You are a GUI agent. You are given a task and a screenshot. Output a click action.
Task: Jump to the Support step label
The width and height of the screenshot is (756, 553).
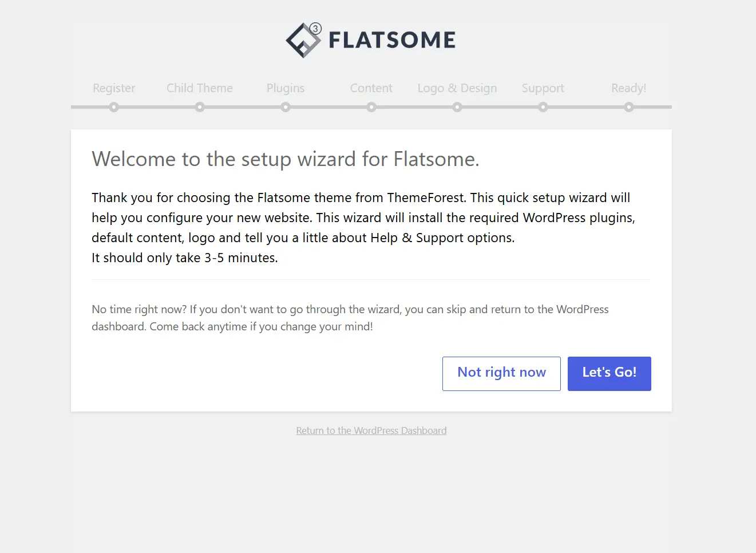click(543, 88)
